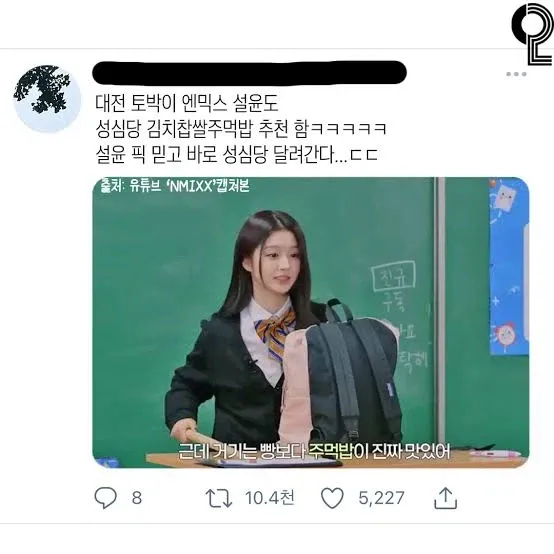The height and width of the screenshot is (554, 554).
Task: Click the blacked-out username bar
Action: [249, 72]
